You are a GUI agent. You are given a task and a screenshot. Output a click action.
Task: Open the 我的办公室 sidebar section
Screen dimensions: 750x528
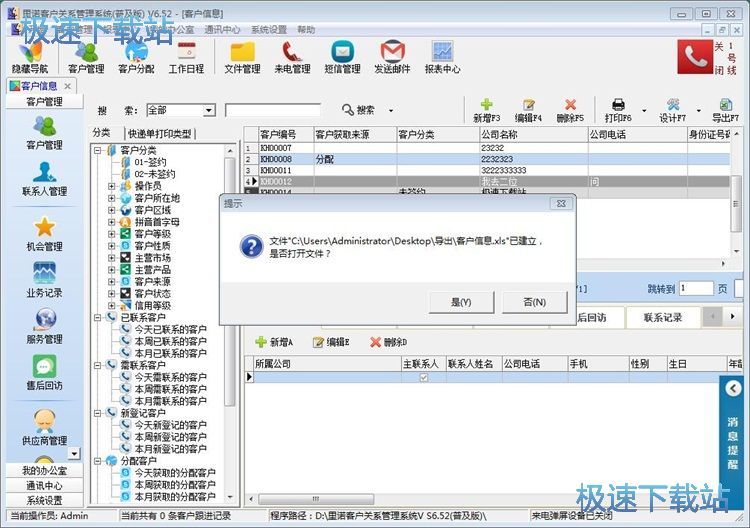click(44, 471)
